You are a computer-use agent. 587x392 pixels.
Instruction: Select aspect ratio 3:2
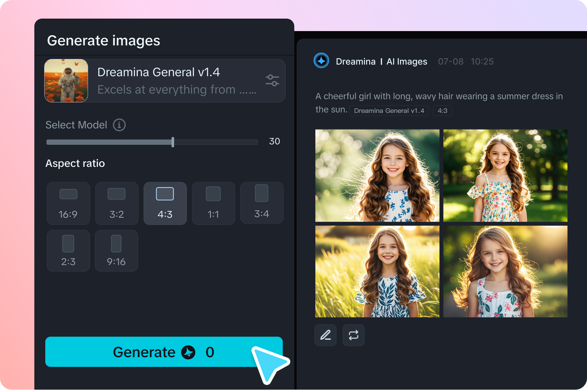(x=117, y=203)
